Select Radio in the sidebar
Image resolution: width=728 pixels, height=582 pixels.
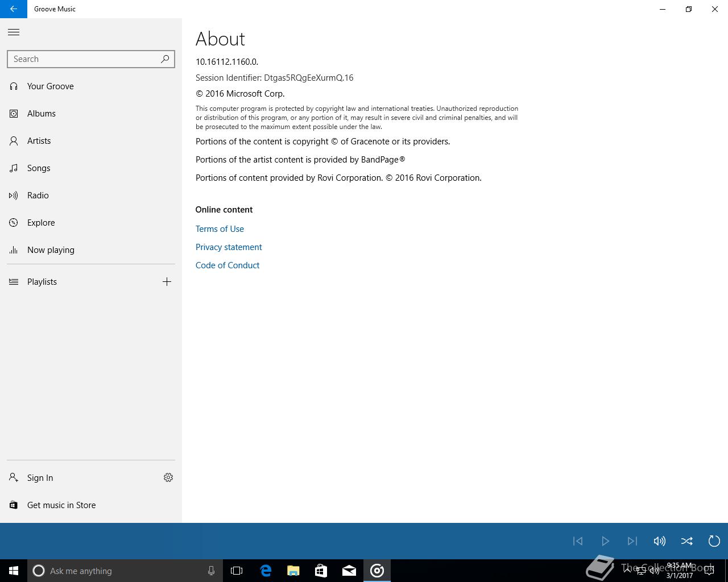[91, 196]
